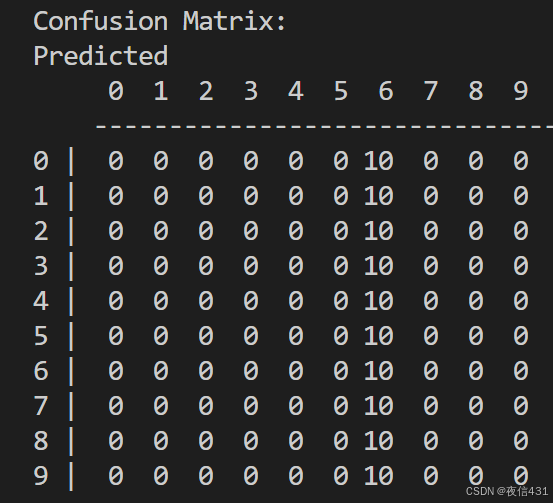Click the 'Predicted' label text
The height and width of the screenshot is (503, 553).
click(101, 56)
